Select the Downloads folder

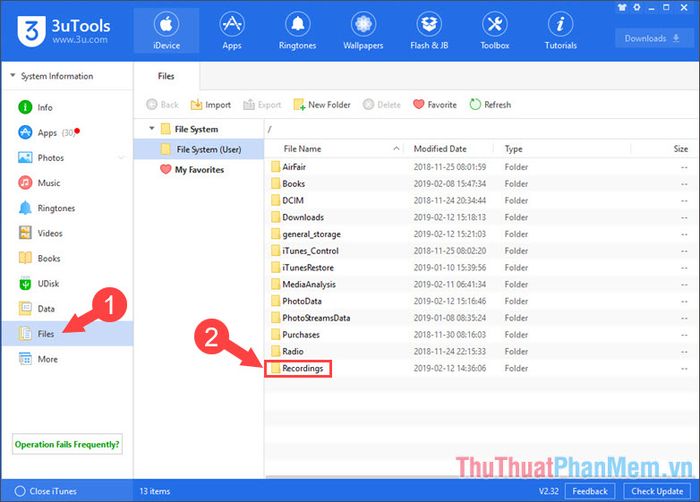coord(480,217)
